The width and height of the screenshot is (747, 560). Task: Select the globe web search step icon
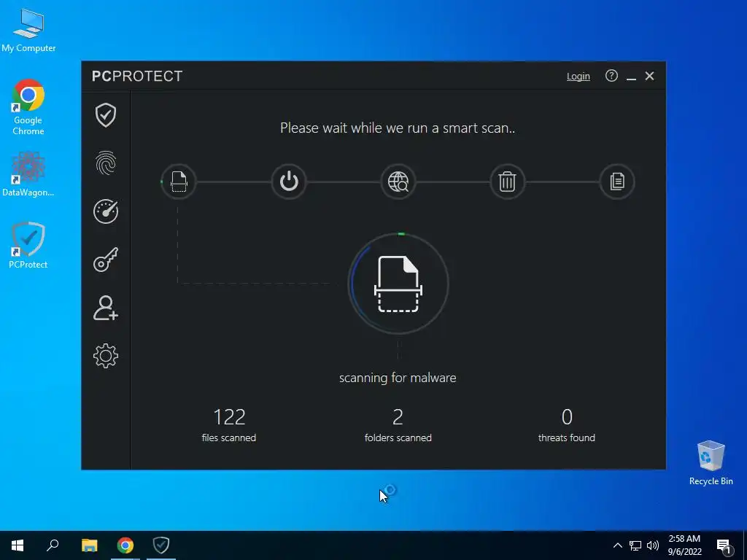coord(398,182)
